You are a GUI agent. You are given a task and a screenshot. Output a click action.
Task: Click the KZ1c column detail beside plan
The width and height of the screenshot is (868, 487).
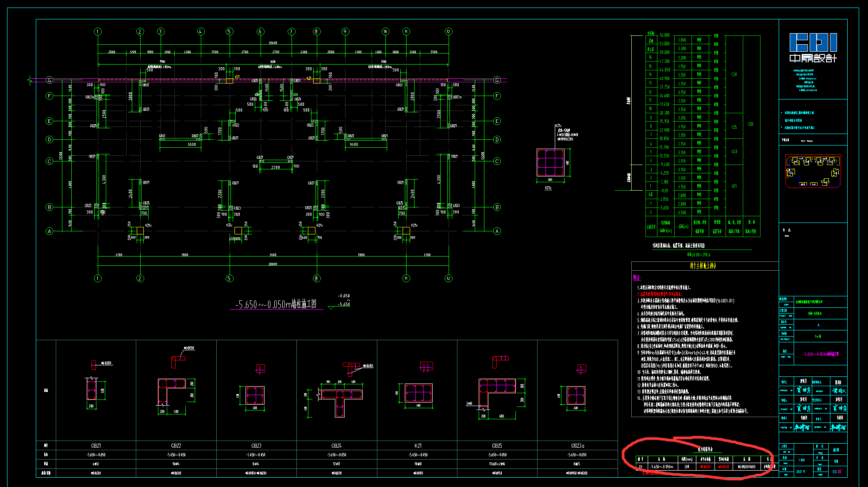click(x=550, y=162)
